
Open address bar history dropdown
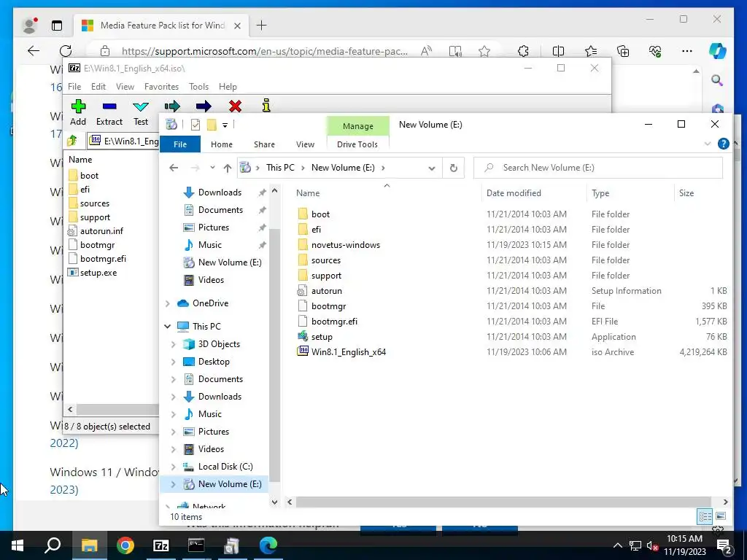(432, 168)
